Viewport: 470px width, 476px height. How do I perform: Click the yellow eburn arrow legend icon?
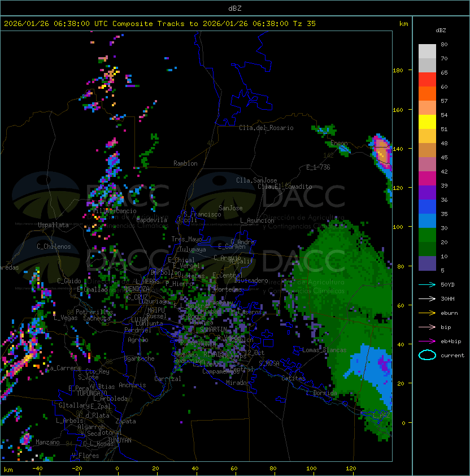click(427, 313)
